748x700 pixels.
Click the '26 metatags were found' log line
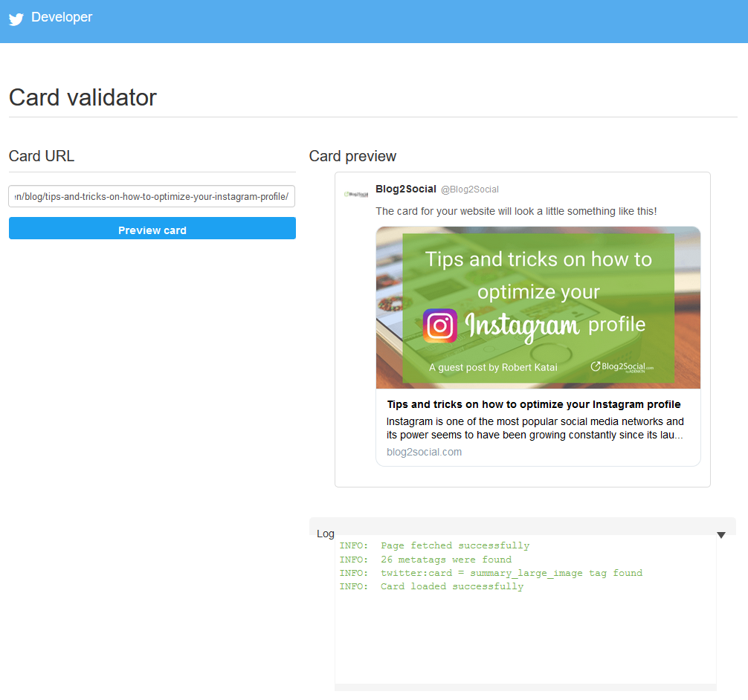(425, 560)
